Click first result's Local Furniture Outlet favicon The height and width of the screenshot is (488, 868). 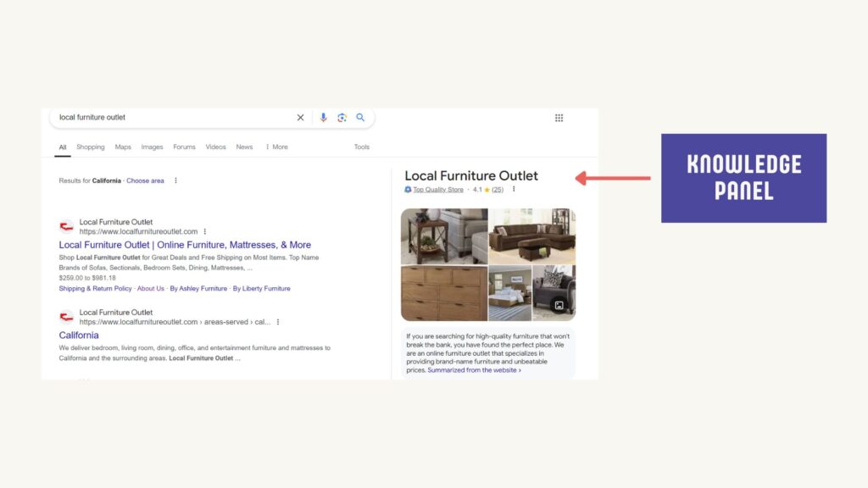click(66, 226)
